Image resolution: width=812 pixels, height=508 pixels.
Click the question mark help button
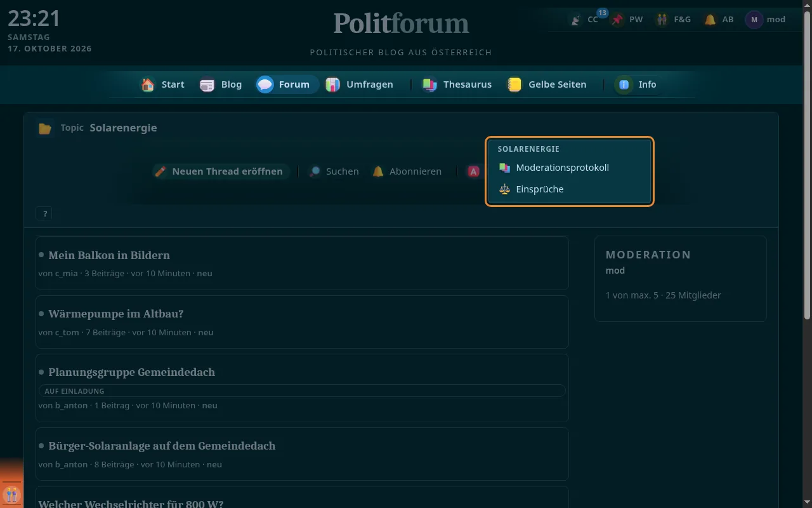tap(44, 214)
